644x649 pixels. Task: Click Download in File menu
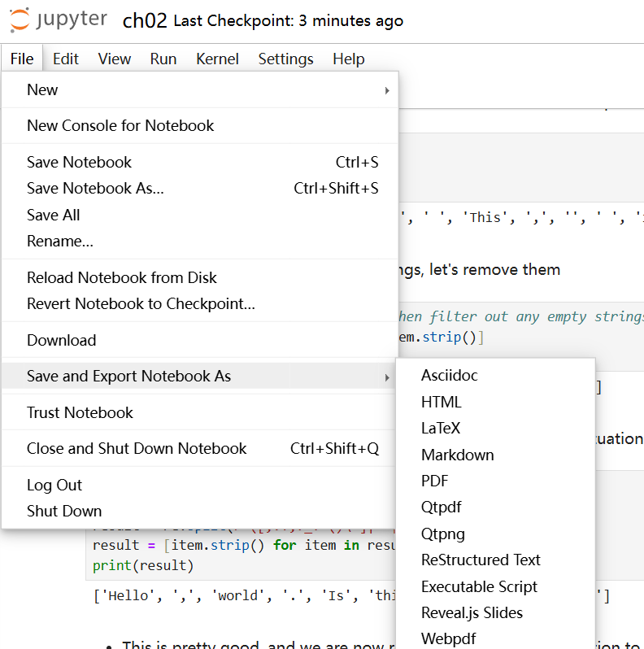pyautogui.click(x=200, y=340)
